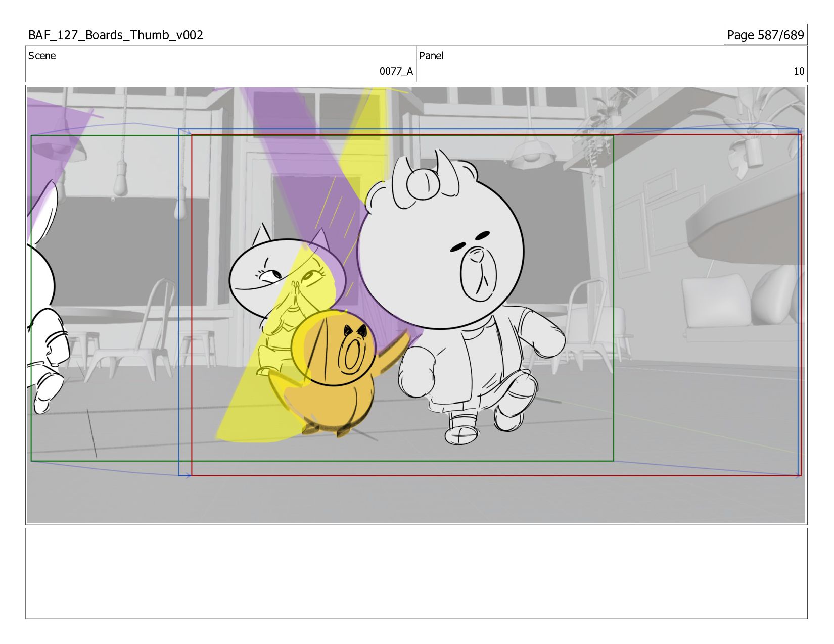
Task: Click the storyboard panel image
Action: click(x=416, y=305)
